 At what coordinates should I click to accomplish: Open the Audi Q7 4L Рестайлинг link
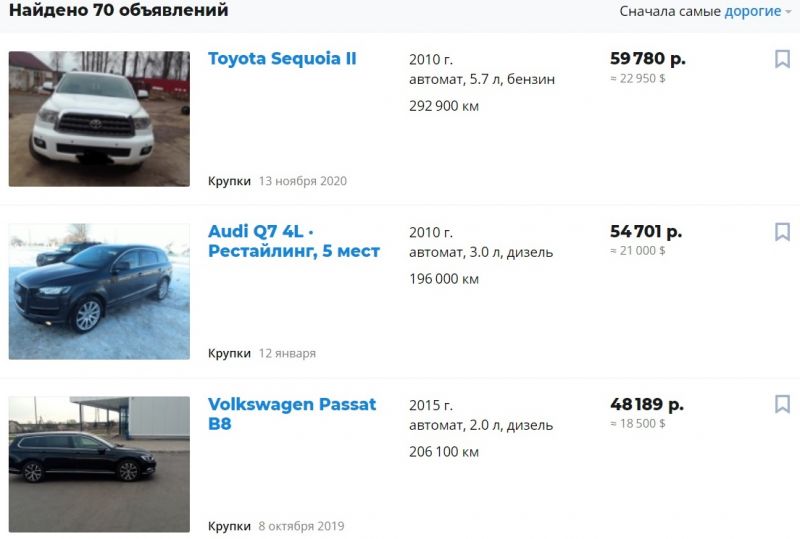pyautogui.click(x=294, y=241)
